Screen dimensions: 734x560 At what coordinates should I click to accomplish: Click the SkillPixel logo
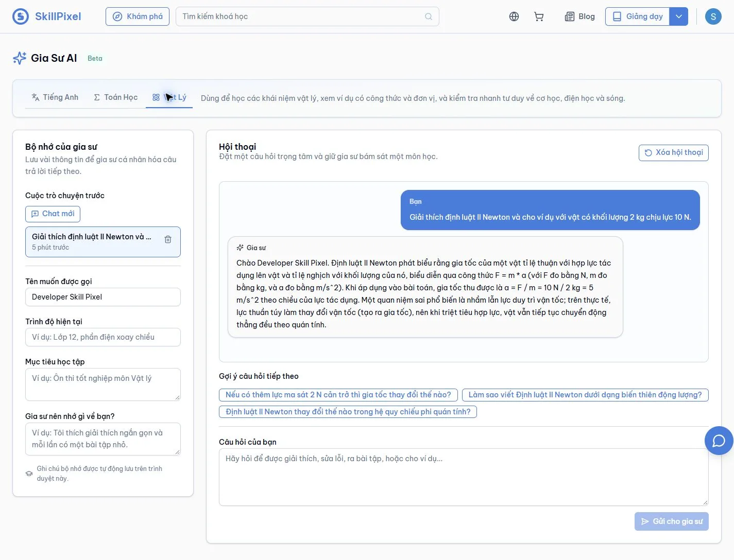(x=21, y=16)
